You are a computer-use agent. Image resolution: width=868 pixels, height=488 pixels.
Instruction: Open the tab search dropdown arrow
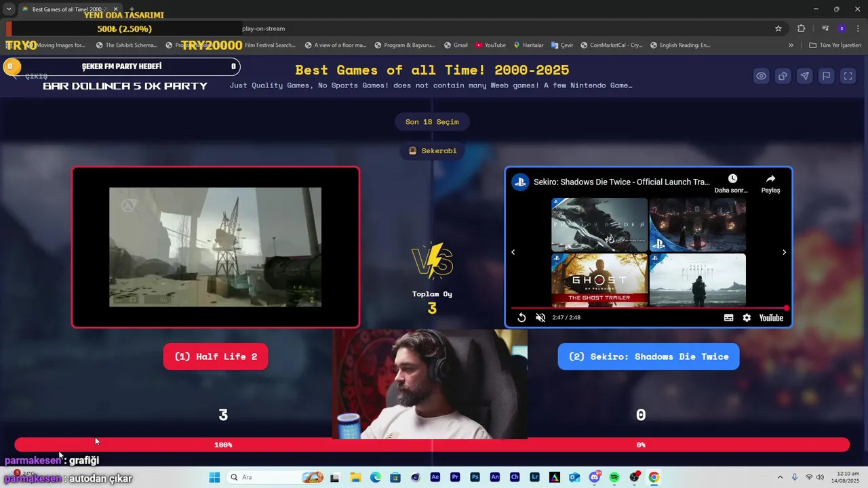click(8, 9)
